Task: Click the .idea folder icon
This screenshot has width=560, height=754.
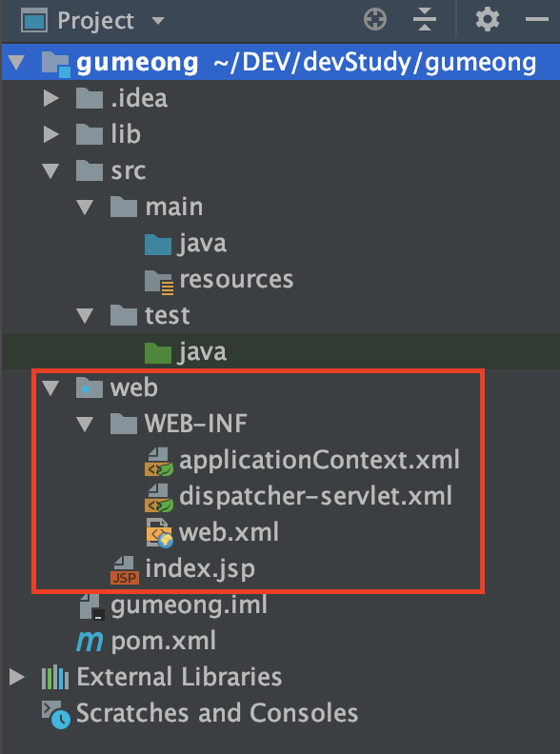Action: tap(90, 99)
